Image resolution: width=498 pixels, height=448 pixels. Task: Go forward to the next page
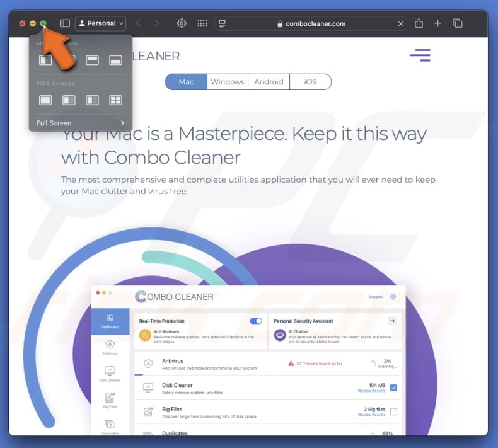pos(156,23)
